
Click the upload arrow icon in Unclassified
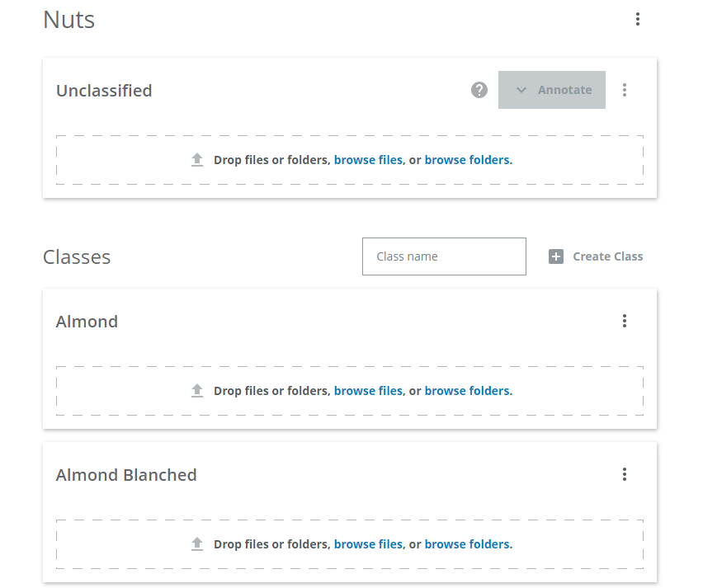click(x=197, y=160)
